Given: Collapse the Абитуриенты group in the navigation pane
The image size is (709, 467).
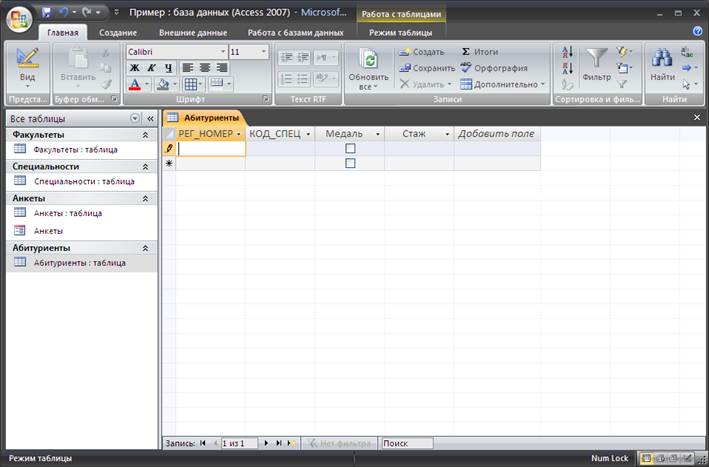Looking at the screenshot, I should 145,248.
